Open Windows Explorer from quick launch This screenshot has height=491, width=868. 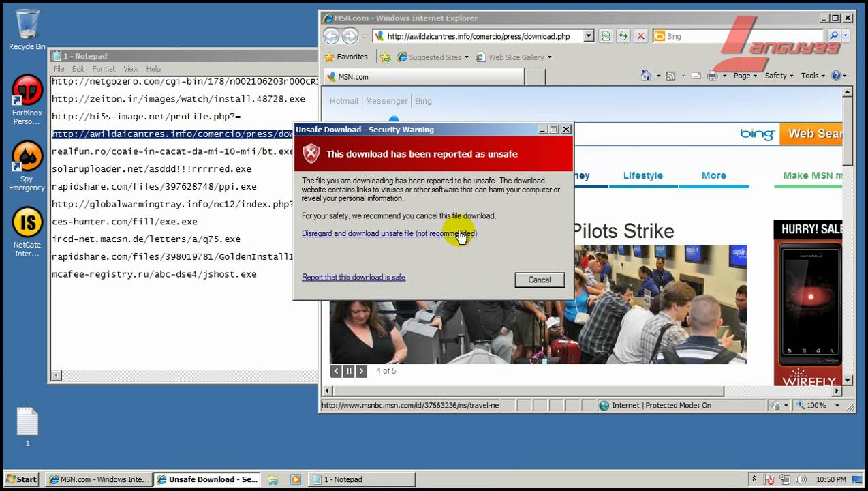click(273, 479)
